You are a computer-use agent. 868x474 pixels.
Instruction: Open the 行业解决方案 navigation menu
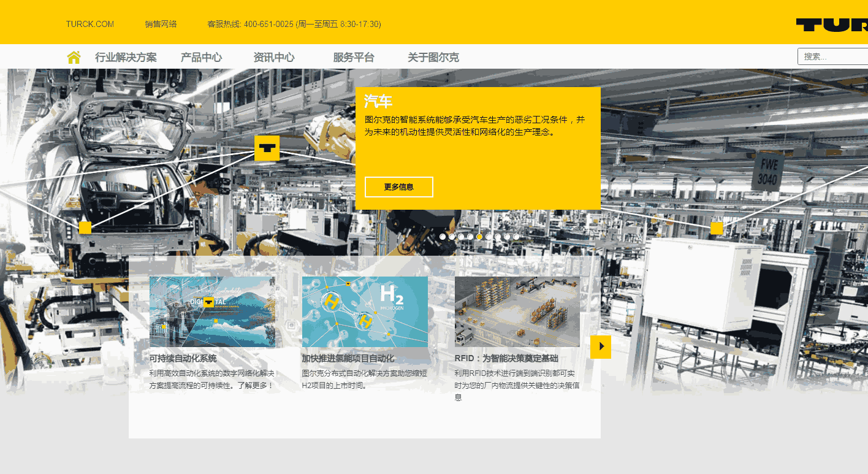(x=126, y=58)
